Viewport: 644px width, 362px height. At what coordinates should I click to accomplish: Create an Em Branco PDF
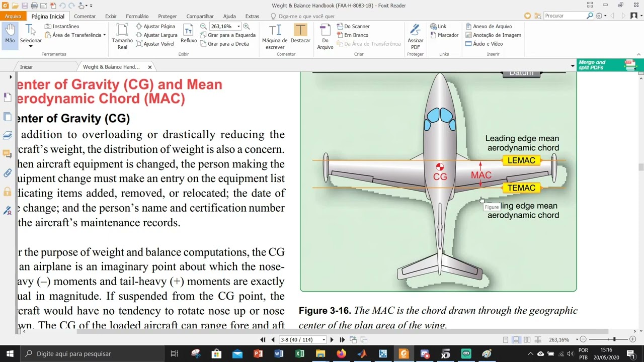[352, 35]
